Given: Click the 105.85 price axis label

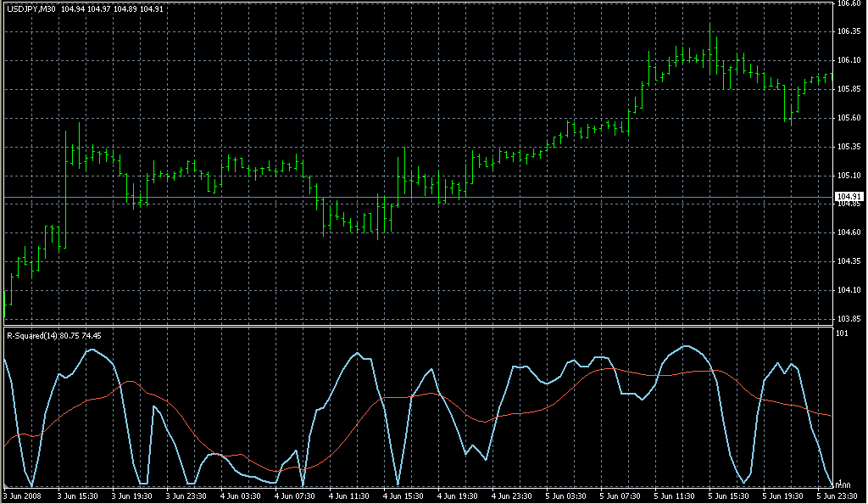Looking at the screenshot, I should 849,89.
